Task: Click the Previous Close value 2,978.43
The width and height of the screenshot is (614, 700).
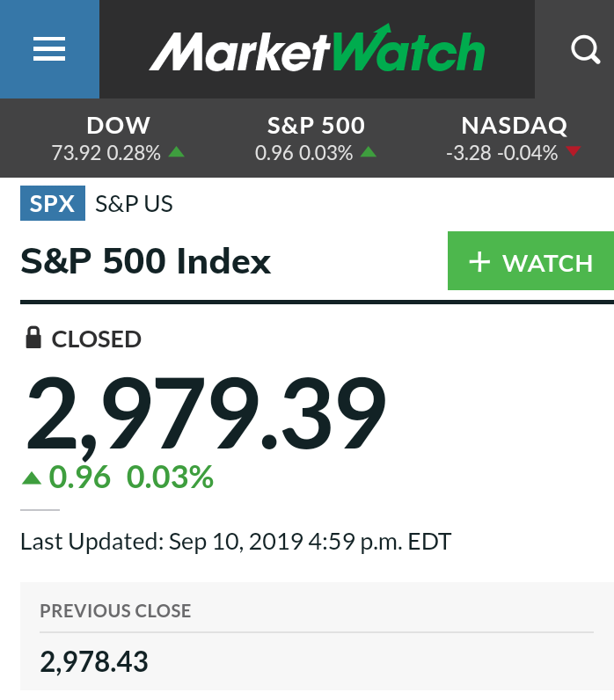Action: (x=94, y=660)
